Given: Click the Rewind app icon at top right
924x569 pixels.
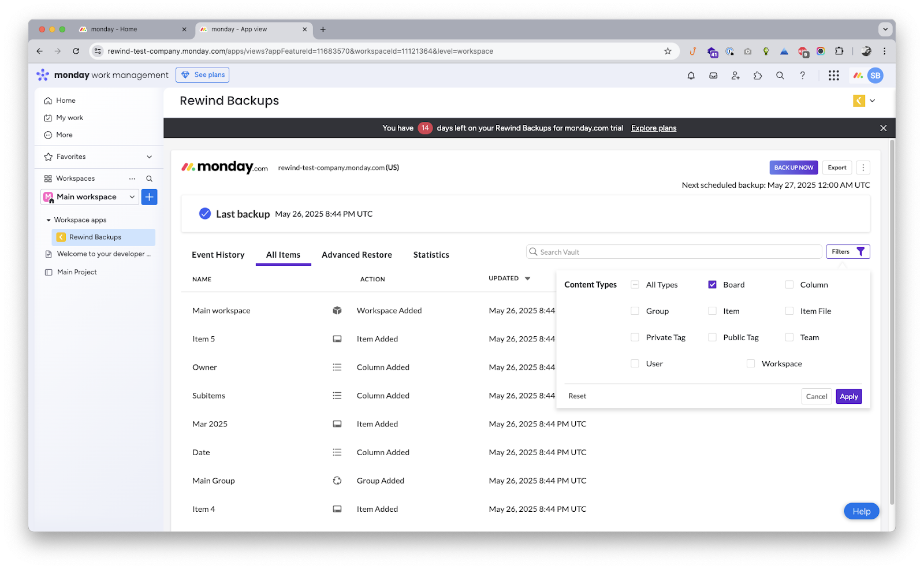Looking at the screenshot, I should (859, 101).
